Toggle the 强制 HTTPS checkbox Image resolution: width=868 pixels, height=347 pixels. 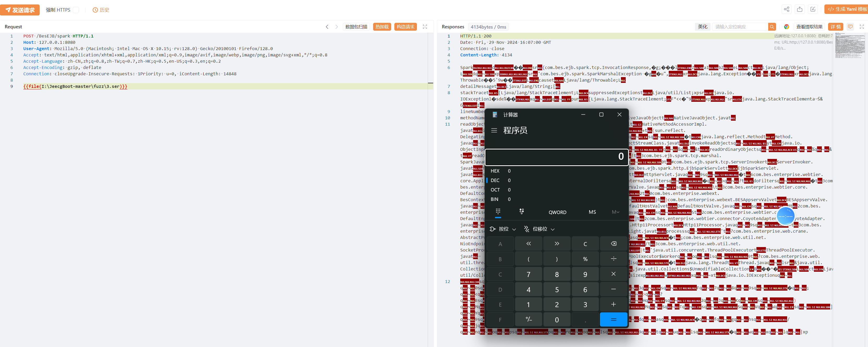76,10
